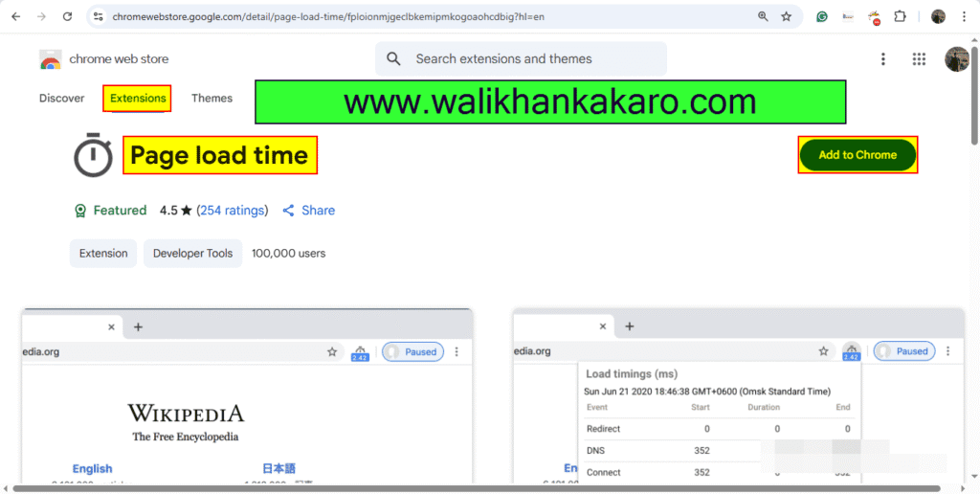Open the Google account avatar on the page
Image resolution: width=980 pixels, height=494 pixels.
click(957, 58)
